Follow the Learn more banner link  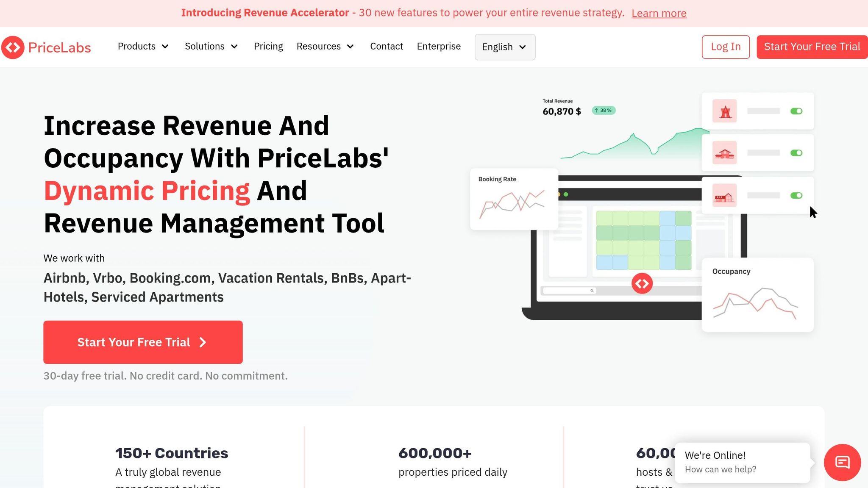pos(659,13)
